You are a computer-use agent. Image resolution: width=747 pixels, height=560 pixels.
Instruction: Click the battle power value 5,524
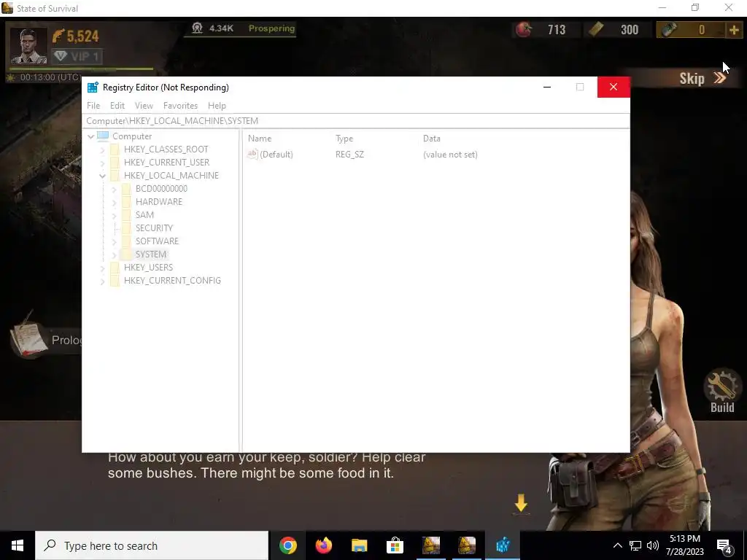coord(82,36)
